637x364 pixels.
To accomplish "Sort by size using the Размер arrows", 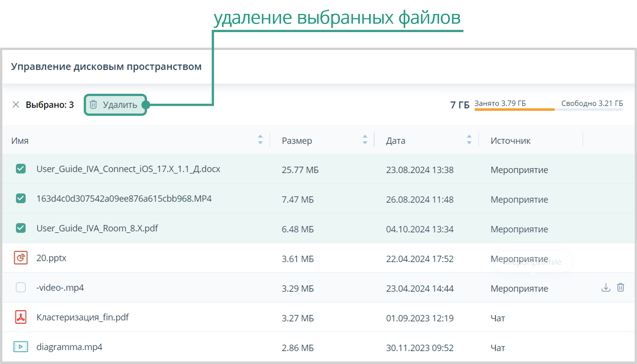I will click(x=365, y=140).
